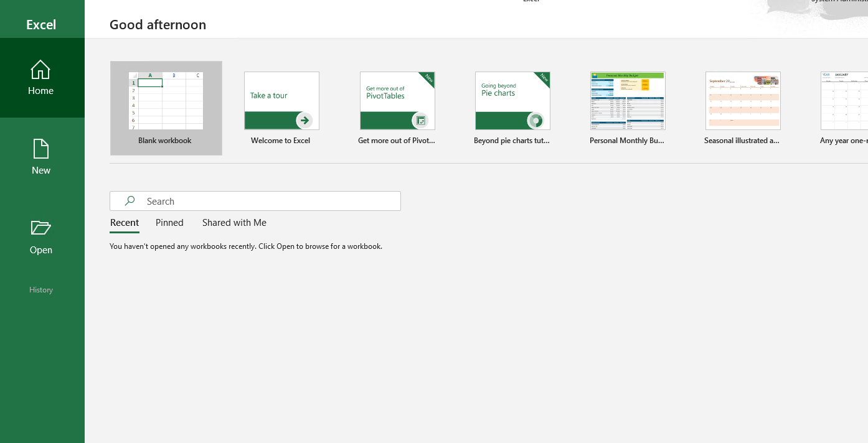Click inside the Search field
This screenshot has height=443, width=868.
point(255,201)
